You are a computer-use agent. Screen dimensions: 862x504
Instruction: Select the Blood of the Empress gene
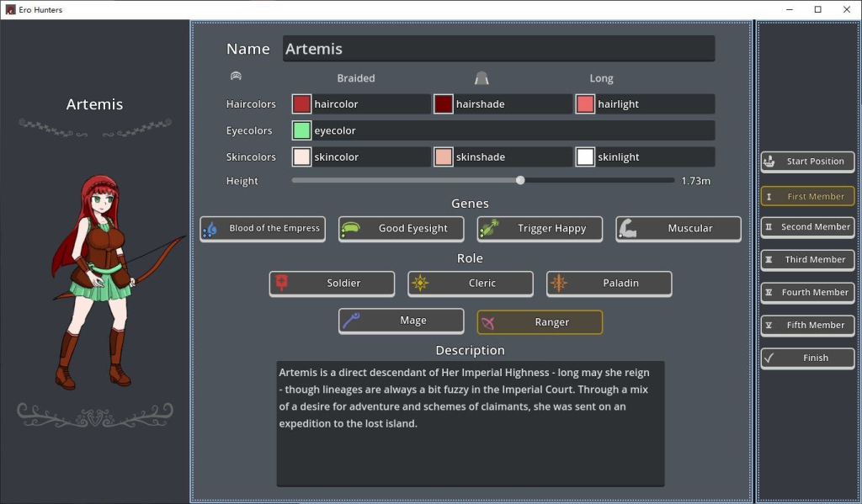click(x=263, y=229)
